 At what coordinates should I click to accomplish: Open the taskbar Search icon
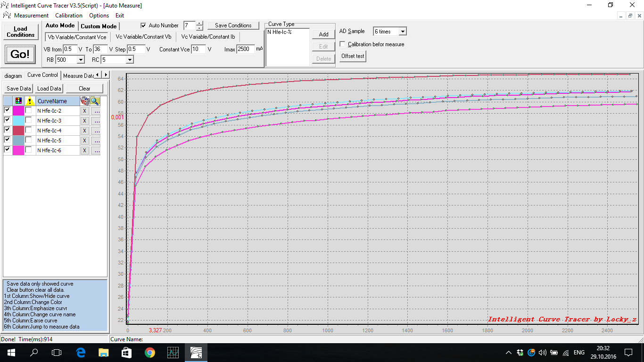click(34, 353)
